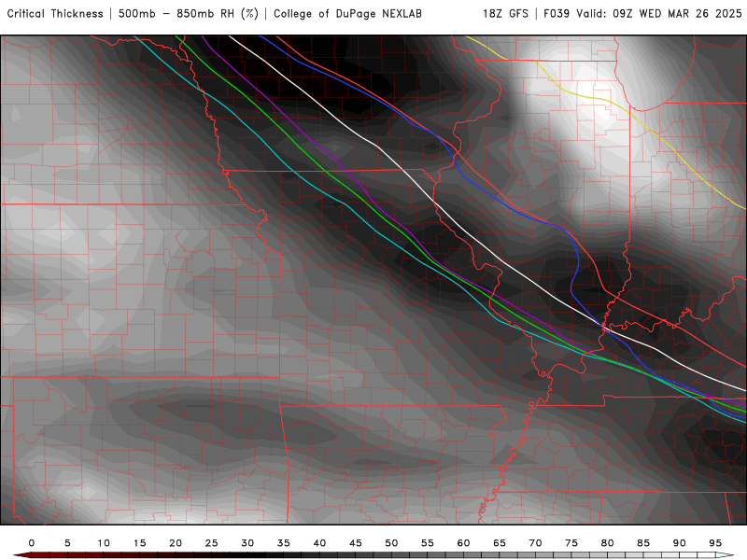Click the color bar label "50"
This screenshot has height=560, width=747.
pos(391,543)
